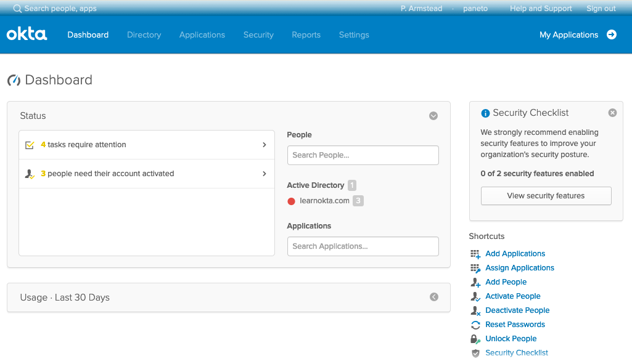Expand the Usage Last 30 Days panel
632x364 pixels.
[x=433, y=297]
